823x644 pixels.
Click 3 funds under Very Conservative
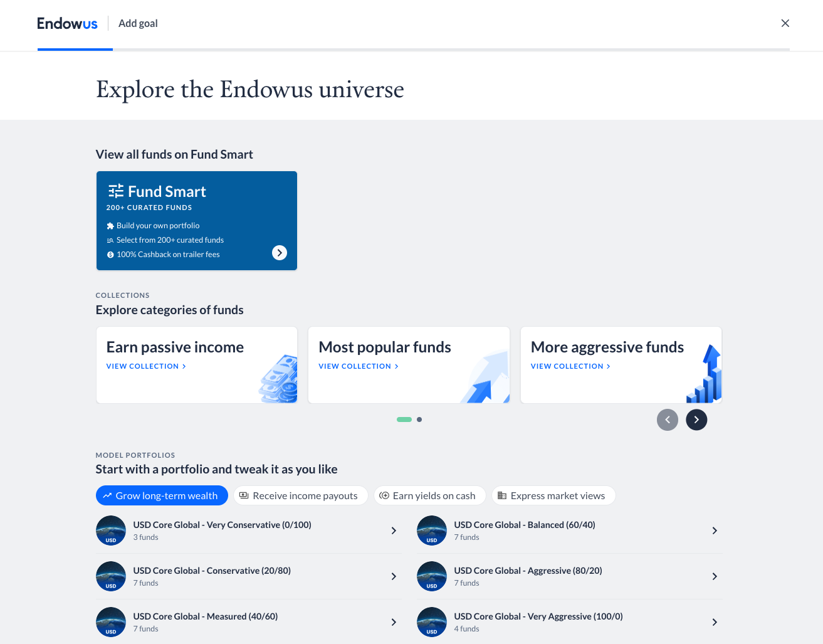pyautogui.click(x=145, y=537)
